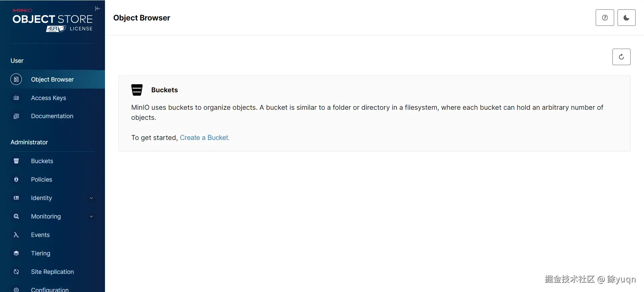
Task: Click the Policies shield icon
Action: pos(16,180)
